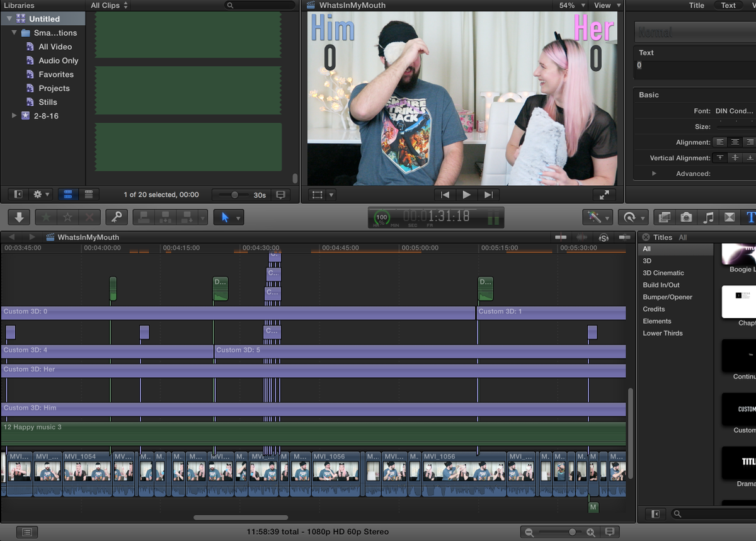Image resolution: width=756 pixels, height=541 pixels.
Task: Switch to the Text inspector tab
Action: (728, 5)
